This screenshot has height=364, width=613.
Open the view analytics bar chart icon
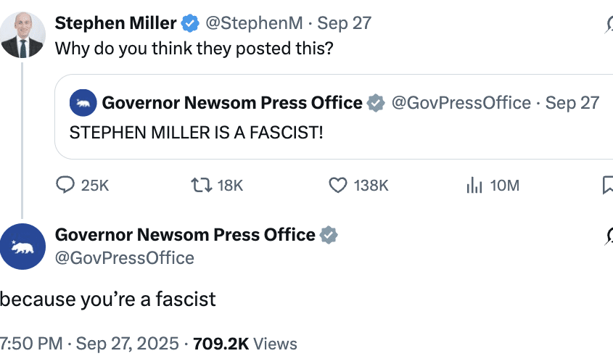click(474, 186)
